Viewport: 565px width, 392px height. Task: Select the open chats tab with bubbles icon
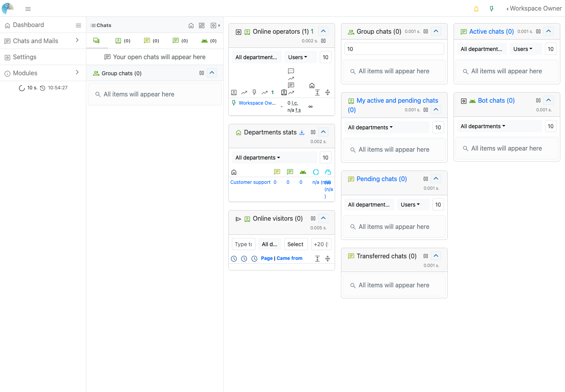click(97, 40)
